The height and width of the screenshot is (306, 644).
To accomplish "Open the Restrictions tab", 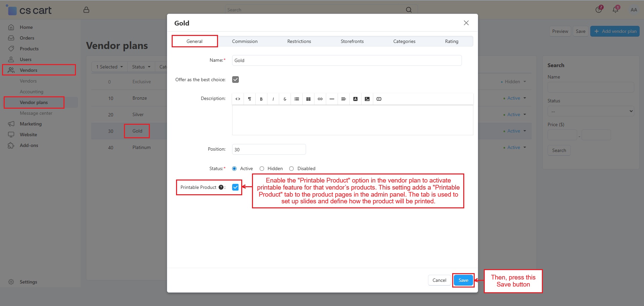I will pos(299,41).
